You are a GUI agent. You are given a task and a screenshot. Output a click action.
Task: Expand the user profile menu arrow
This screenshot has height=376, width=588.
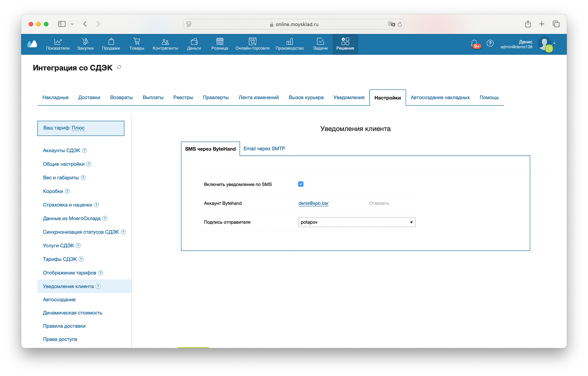(x=554, y=43)
